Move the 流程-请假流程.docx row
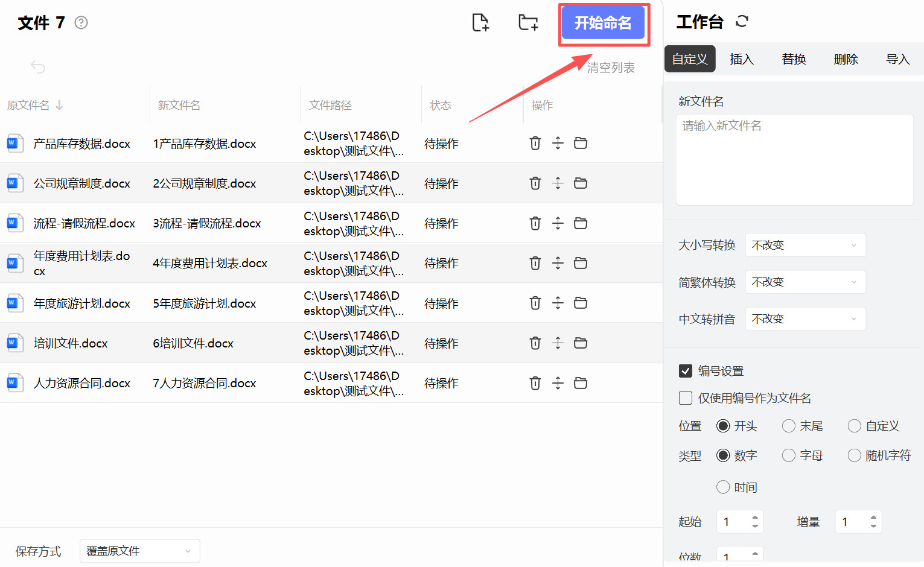Viewport: 924px width, 567px height. 558,223
